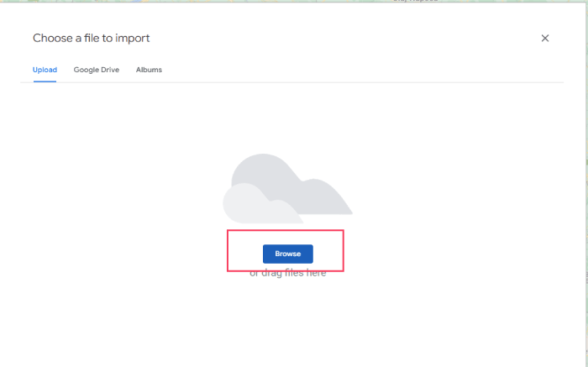The height and width of the screenshot is (367, 588).
Task: Select the Upload tab
Action: click(x=45, y=70)
